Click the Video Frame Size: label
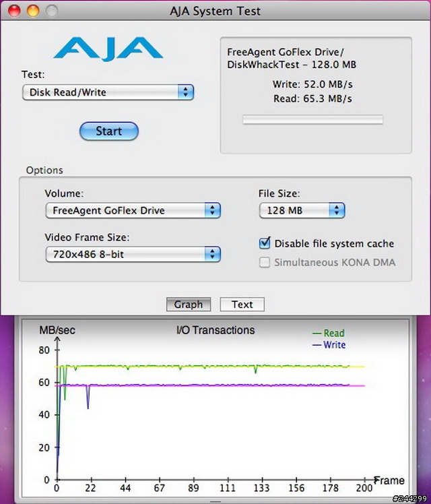Viewport: 431px width, 504px height. (x=87, y=238)
